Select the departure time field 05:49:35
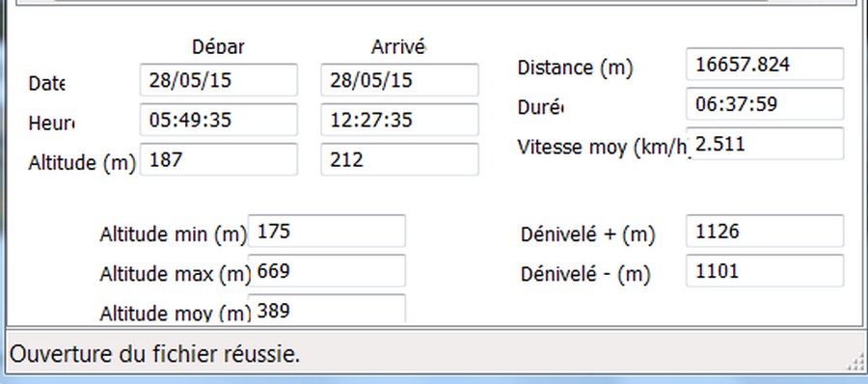868x384 pixels. tap(219, 119)
